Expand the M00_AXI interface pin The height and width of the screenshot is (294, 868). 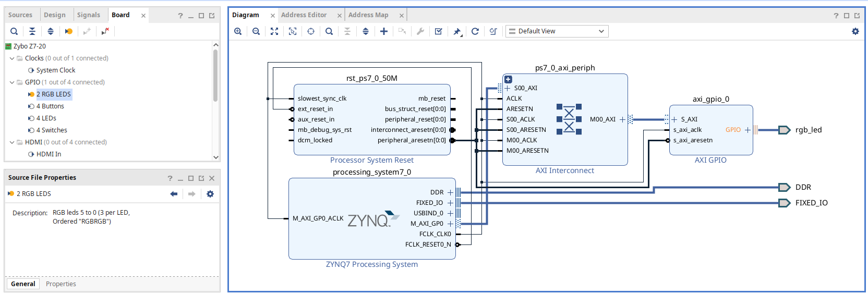click(x=622, y=119)
